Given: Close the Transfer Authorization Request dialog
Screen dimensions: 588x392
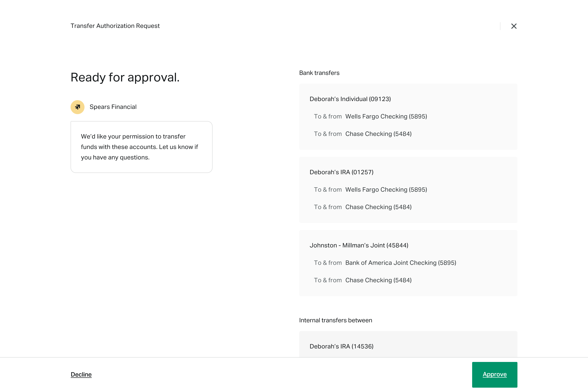Looking at the screenshot, I should pos(514,26).
